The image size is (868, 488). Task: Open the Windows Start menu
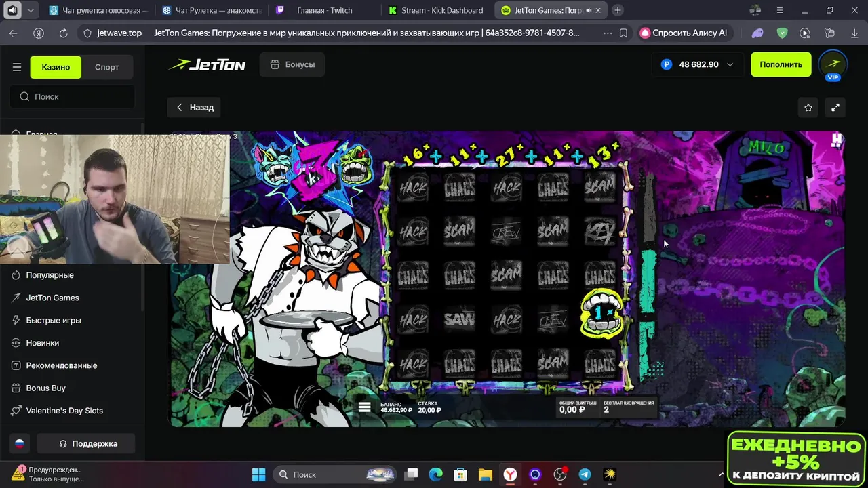click(x=259, y=474)
